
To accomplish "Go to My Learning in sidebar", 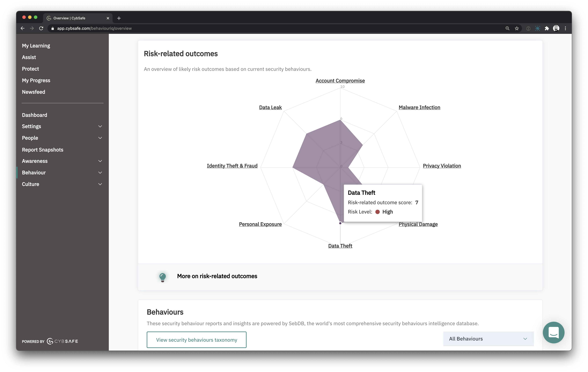I will tap(36, 46).
